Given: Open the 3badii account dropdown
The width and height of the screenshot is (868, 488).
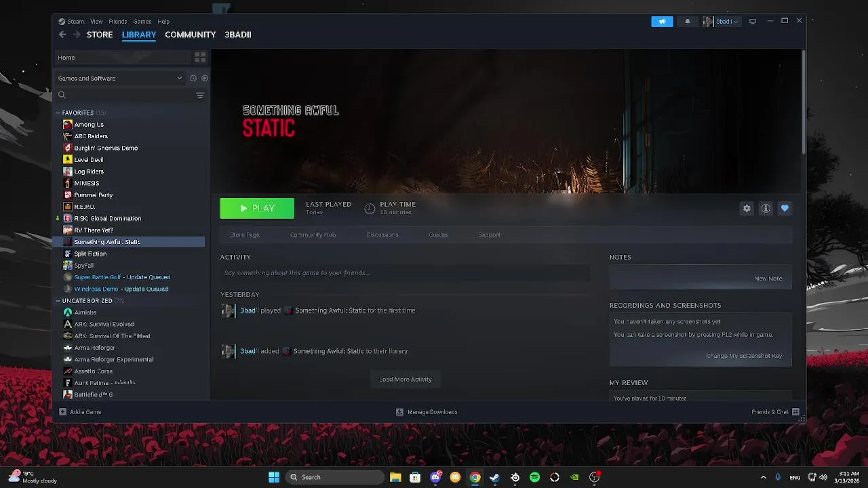Looking at the screenshot, I should tap(722, 22).
